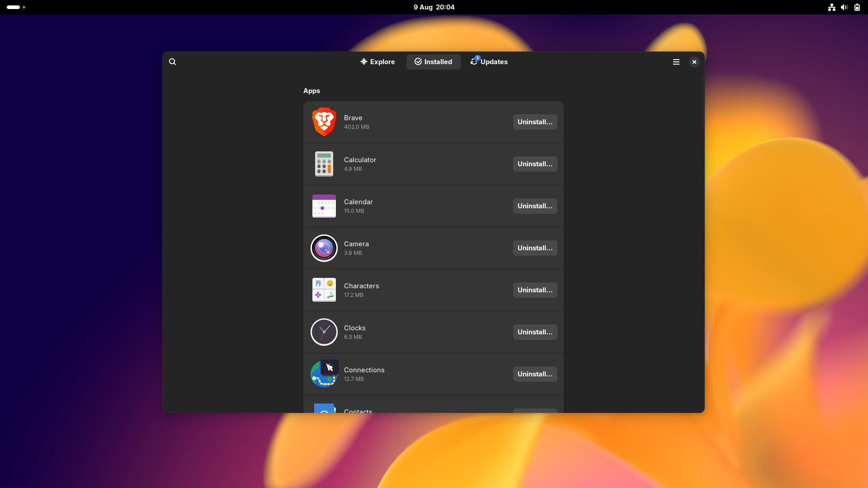Uninstall the Camera app
The height and width of the screenshot is (488, 868).
point(535,248)
